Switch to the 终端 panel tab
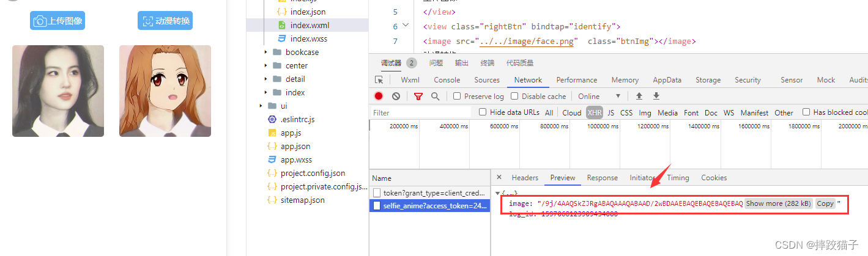The image size is (868, 256). click(x=488, y=63)
